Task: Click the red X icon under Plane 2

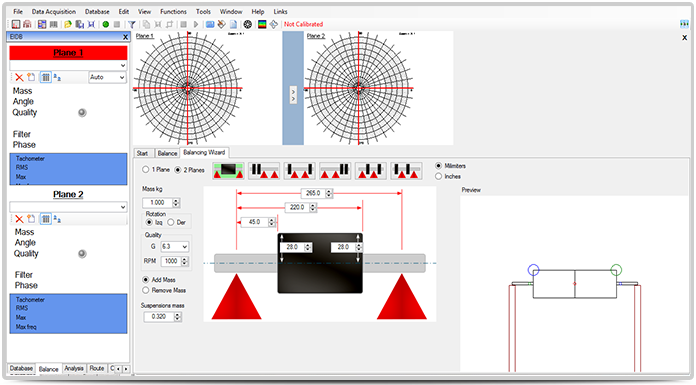Action: point(19,219)
